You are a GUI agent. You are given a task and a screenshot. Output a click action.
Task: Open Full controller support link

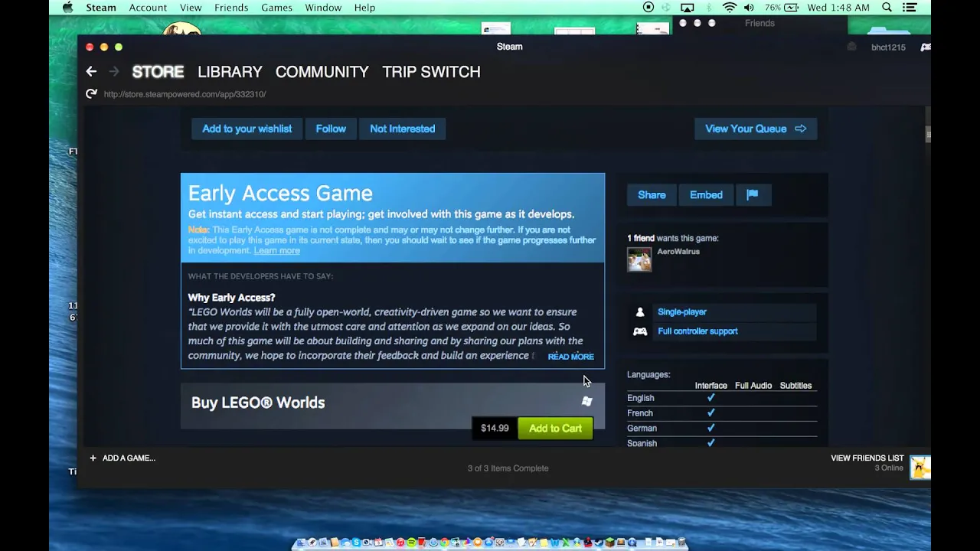pyautogui.click(x=697, y=331)
